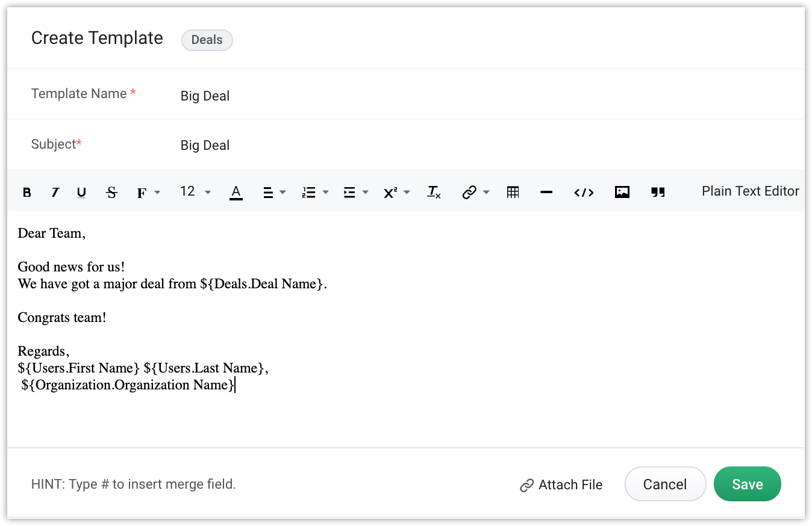Clear text formatting

[434, 193]
